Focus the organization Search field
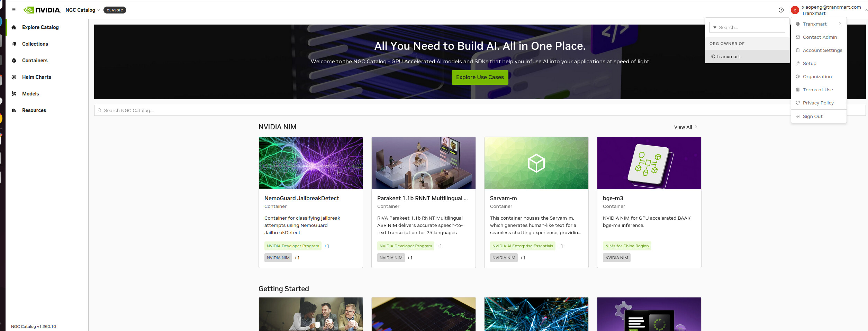Screen dimensions: 868x331 747,27
